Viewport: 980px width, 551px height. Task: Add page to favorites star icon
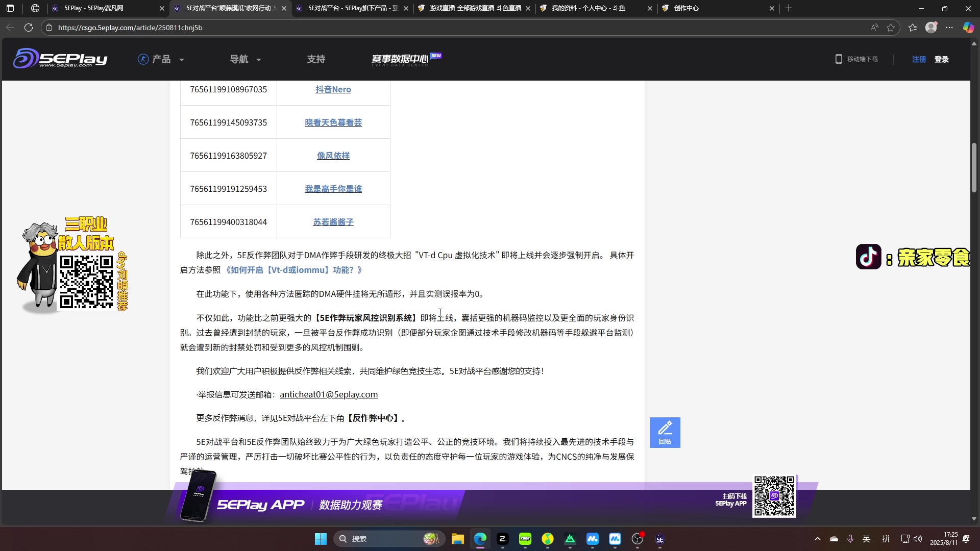pyautogui.click(x=891, y=28)
